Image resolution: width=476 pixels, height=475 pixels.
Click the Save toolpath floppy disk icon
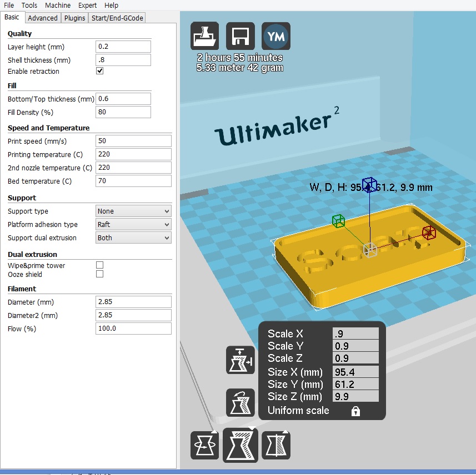point(240,36)
